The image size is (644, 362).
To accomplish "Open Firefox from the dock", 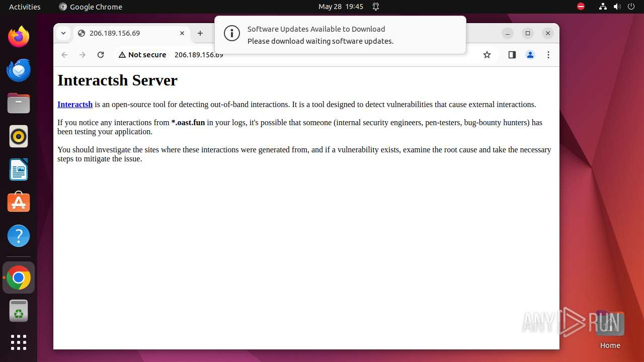I will [x=19, y=37].
